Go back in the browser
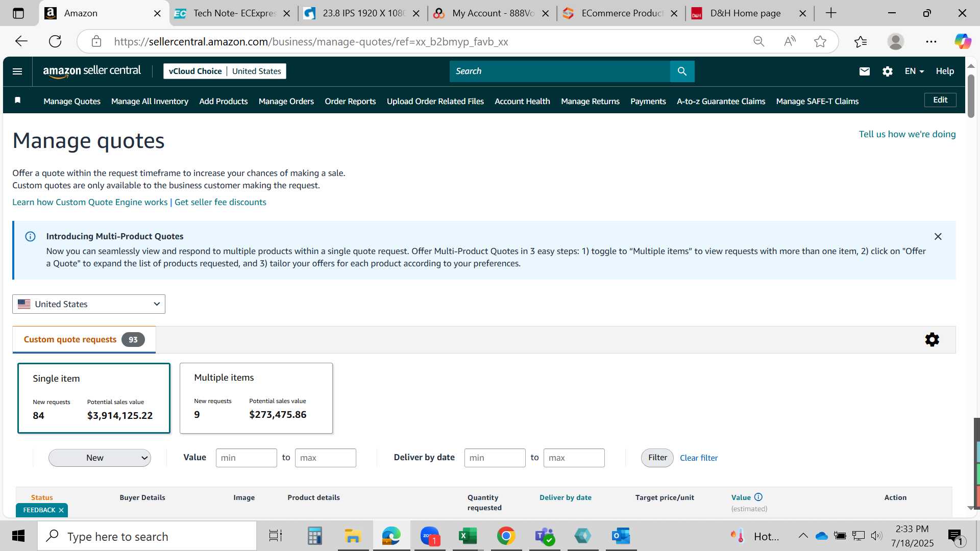 [21, 41]
